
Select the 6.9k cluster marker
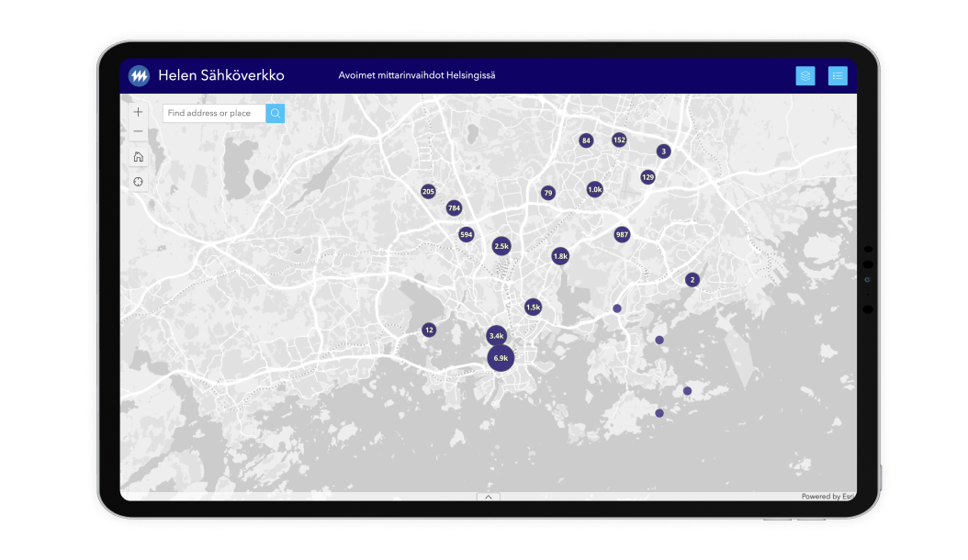click(x=501, y=358)
